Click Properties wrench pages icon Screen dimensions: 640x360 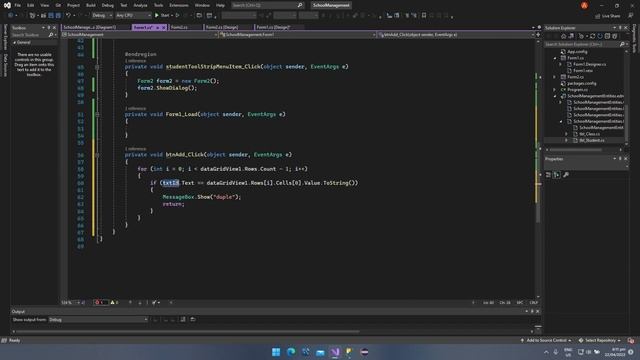tap(566, 175)
